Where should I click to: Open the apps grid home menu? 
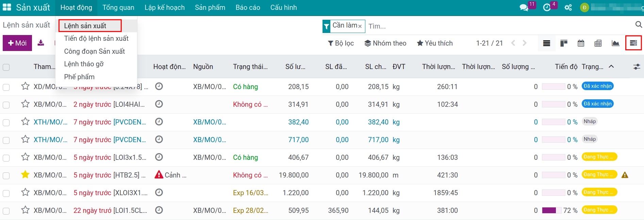point(7,7)
